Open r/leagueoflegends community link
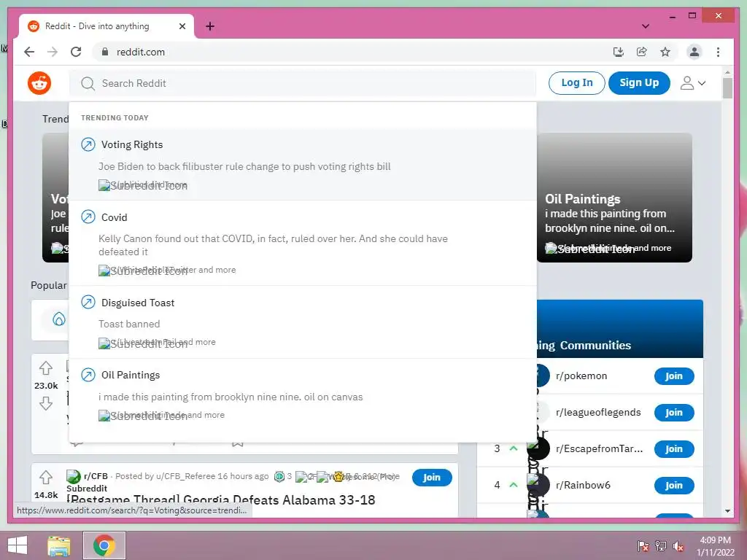This screenshot has height=560, width=747. tap(598, 413)
